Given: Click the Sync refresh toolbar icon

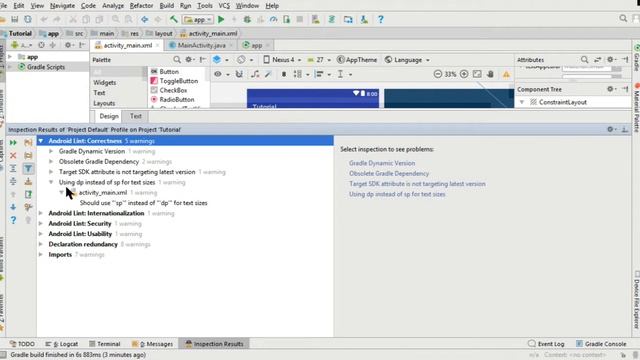Looking at the screenshot, I should (x=28, y=19).
